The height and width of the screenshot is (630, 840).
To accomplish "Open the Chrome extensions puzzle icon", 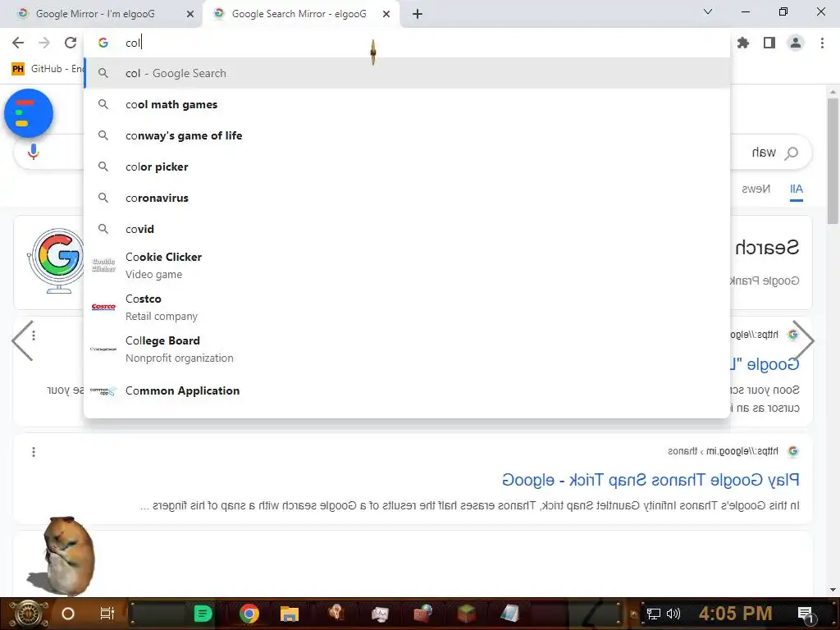I will point(743,43).
